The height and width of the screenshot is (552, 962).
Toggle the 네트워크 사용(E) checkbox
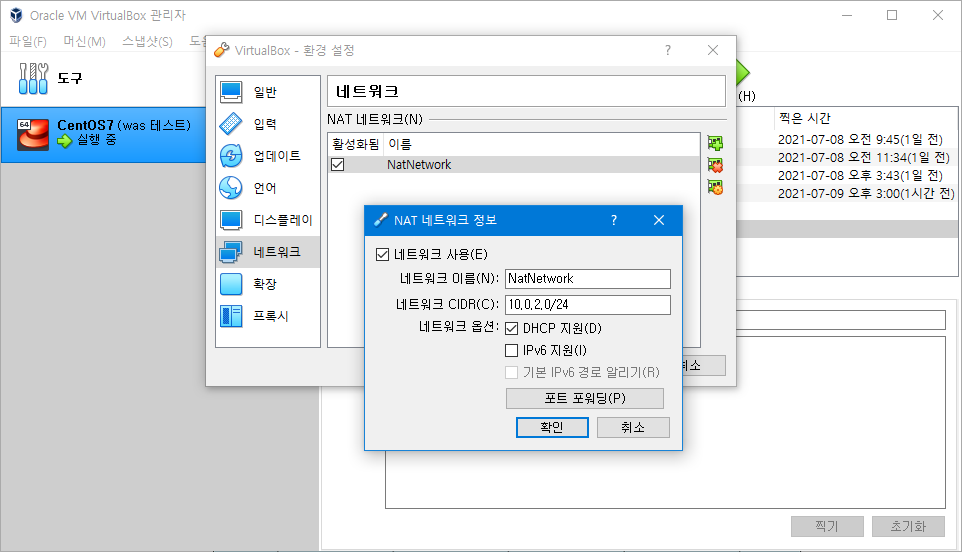pyautogui.click(x=382, y=255)
